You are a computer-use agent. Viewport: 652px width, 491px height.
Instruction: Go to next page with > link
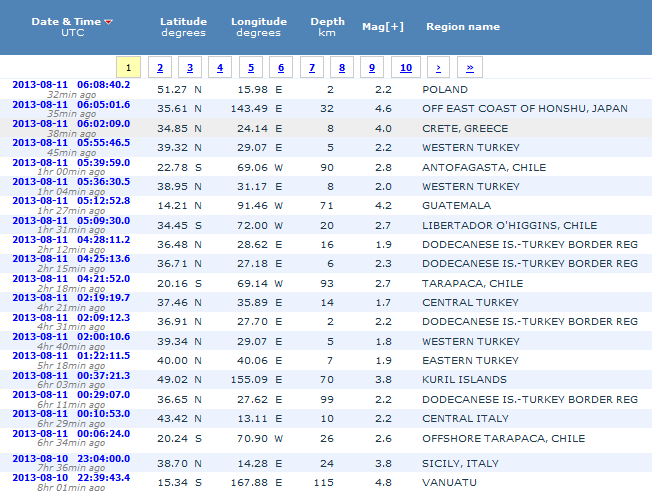438,67
